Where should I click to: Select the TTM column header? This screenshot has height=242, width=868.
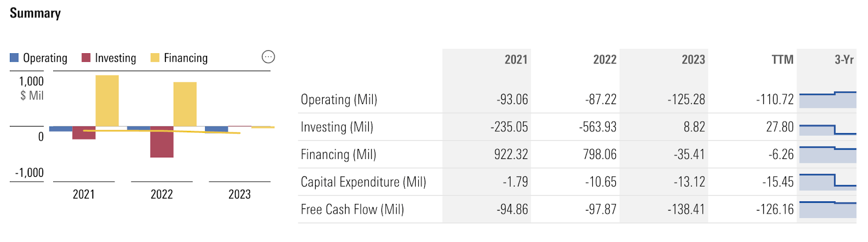click(782, 60)
